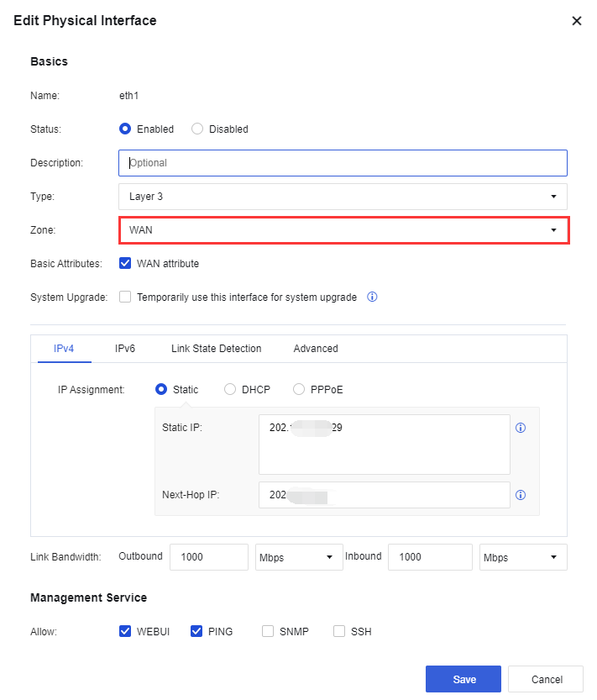The width and height of the screenshot is (597, 700).
Task: Uncheck the PING management service
Action: tap(197, 631)
